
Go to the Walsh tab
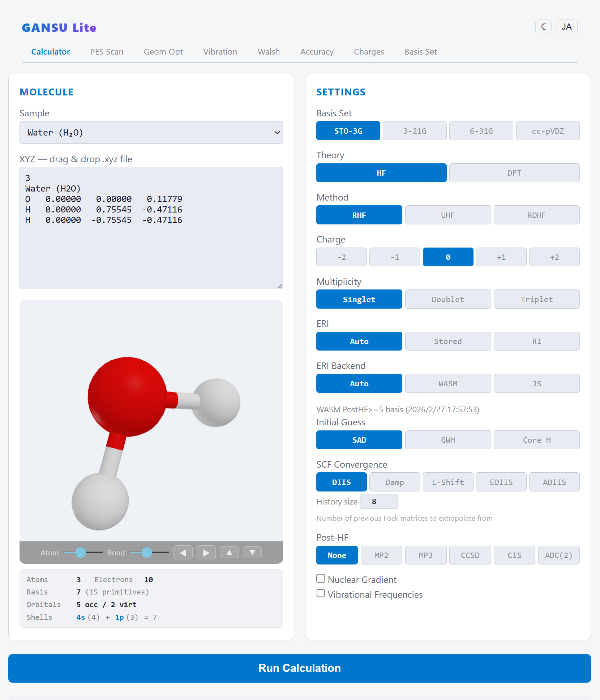[269, 52]
